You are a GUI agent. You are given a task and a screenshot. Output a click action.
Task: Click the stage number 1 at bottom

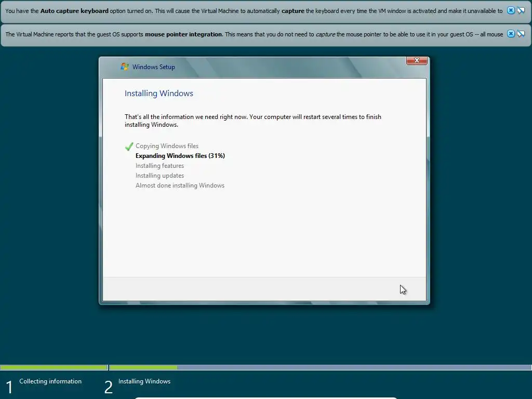[9, 388]
